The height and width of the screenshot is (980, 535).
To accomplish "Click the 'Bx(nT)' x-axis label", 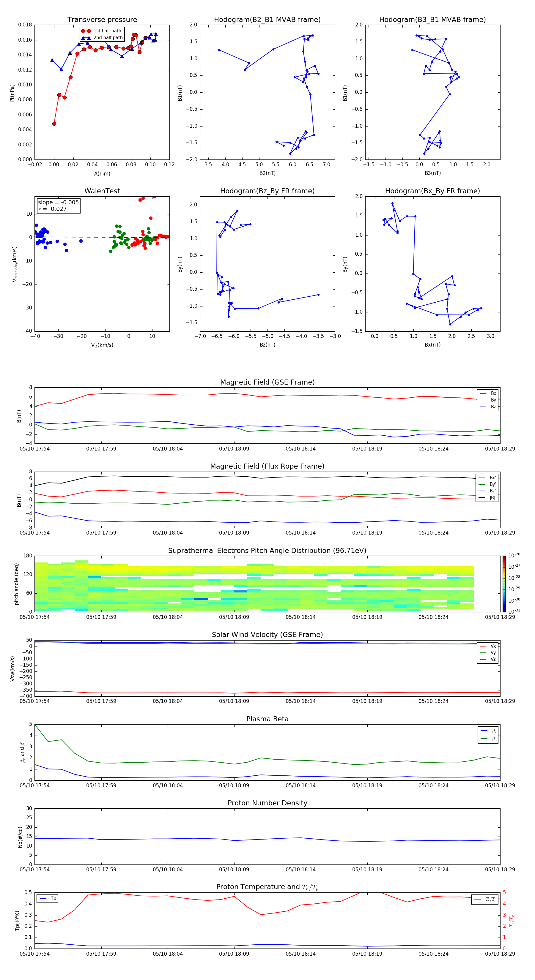I will (x=432, y=345).
